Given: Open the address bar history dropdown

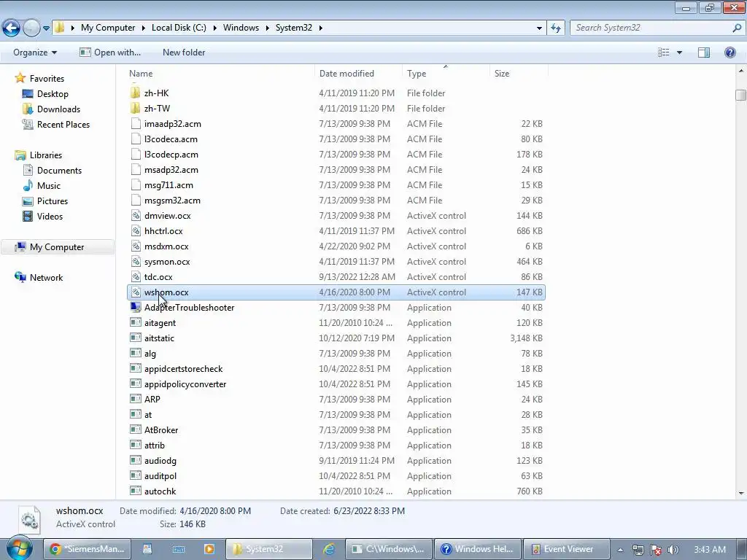Looking at the screenshot, I should click(x=539, y=28).
